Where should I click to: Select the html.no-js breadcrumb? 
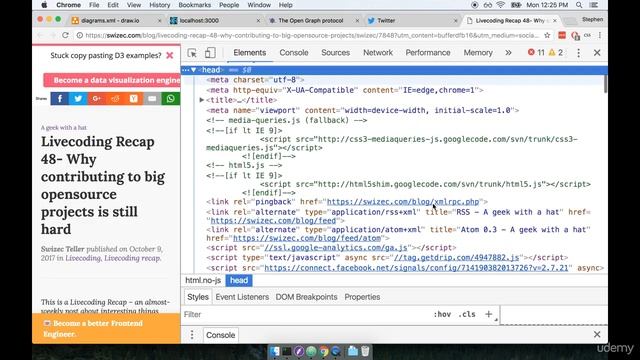point(203,280)
